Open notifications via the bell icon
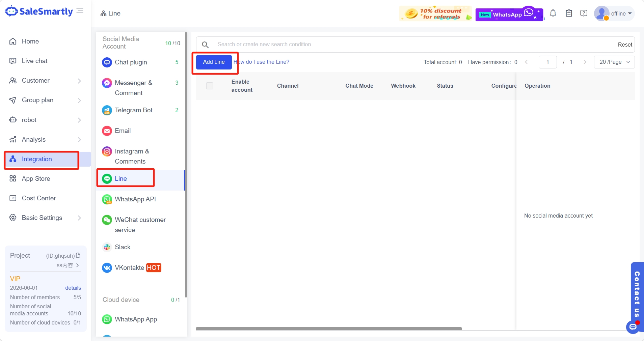This screenshot has height=341, width=644. [553, 13]
